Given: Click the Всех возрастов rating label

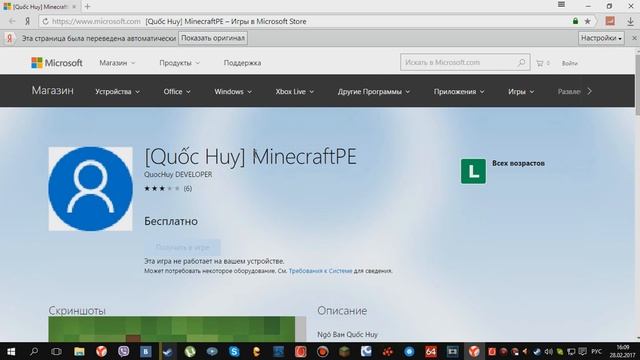Looking at the screenshot, I should point(518,163).
